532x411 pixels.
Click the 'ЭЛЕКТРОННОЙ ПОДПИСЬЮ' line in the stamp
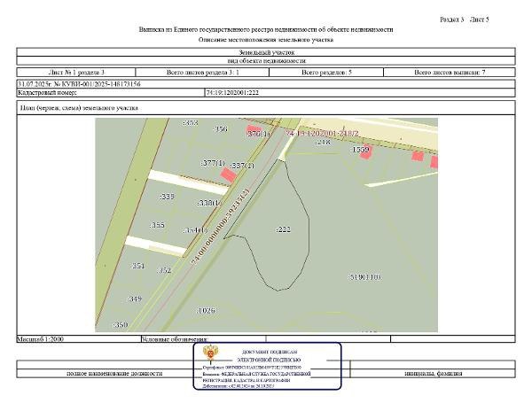click(x=269, y=361)
